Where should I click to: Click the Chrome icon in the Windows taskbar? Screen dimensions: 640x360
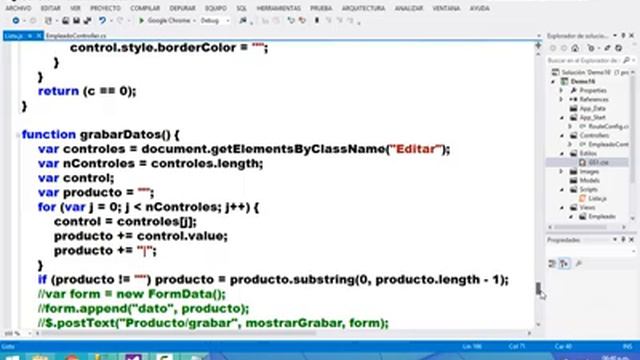[71, 357]
